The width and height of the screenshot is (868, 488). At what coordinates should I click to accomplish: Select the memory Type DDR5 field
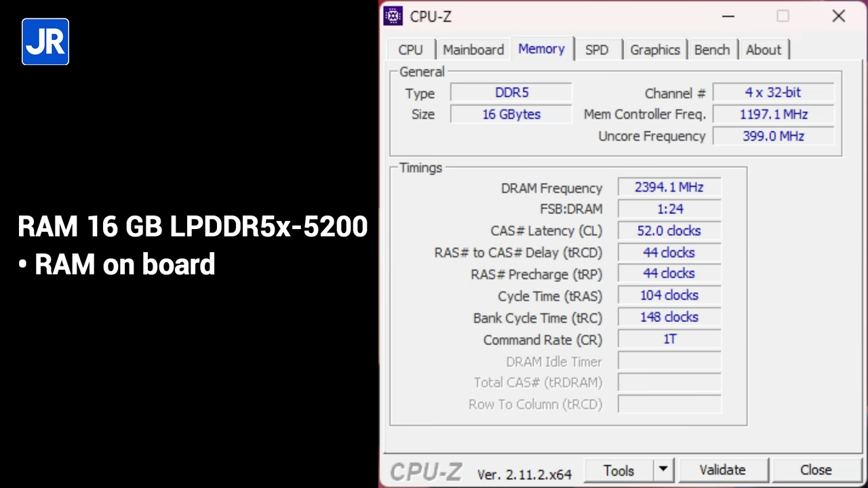[511, 93]
